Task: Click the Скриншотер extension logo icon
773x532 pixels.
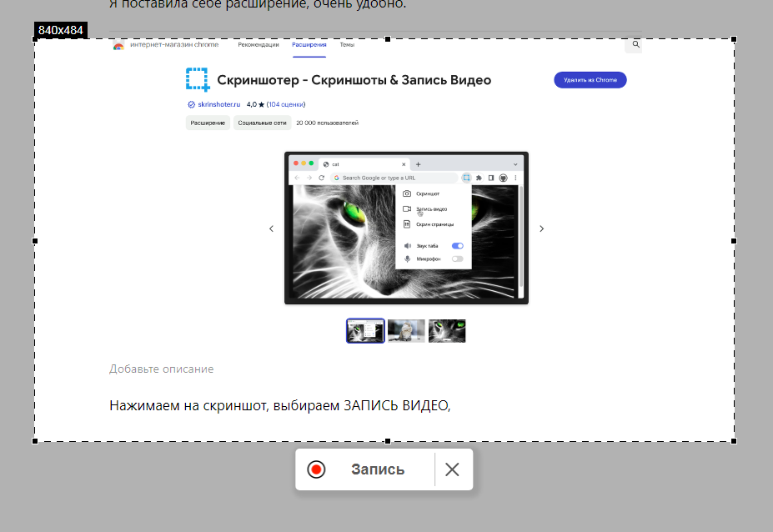Action: point(198,79)
